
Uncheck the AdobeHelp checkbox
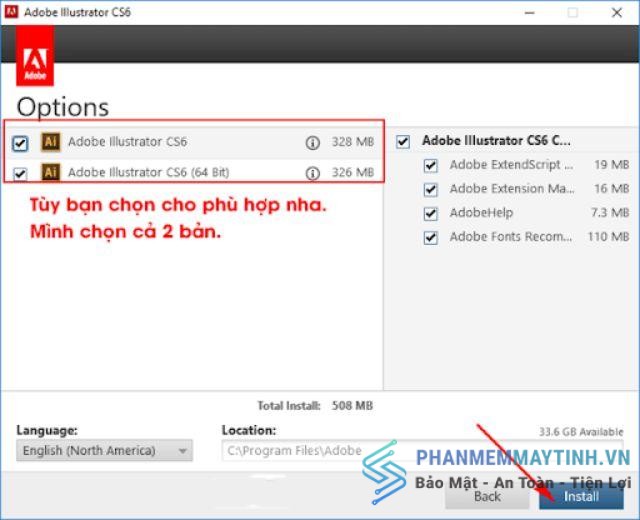click(x=431, y=213)
